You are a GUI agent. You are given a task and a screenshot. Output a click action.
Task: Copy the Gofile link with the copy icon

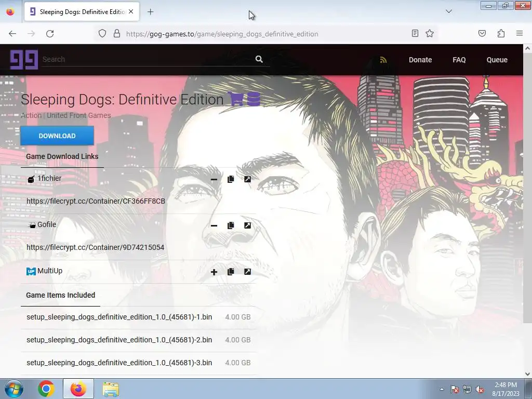[231, 225]
